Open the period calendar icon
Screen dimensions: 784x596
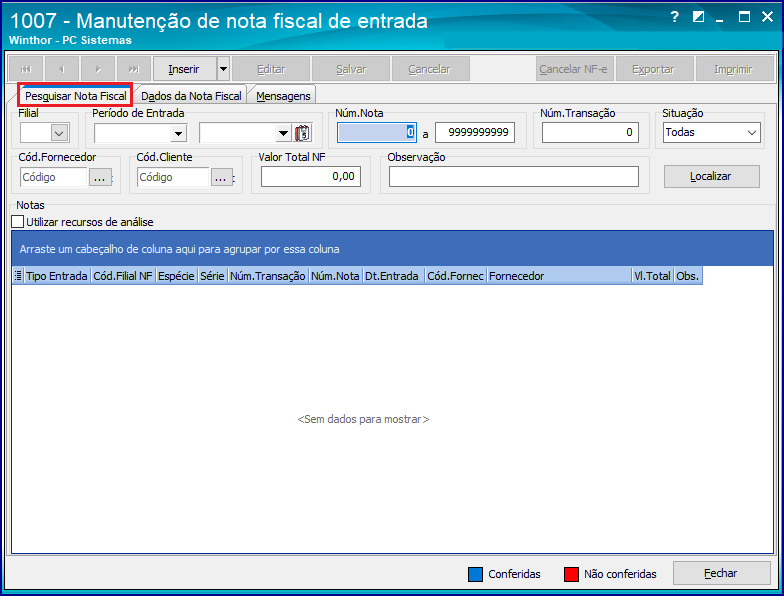(302, 133)
